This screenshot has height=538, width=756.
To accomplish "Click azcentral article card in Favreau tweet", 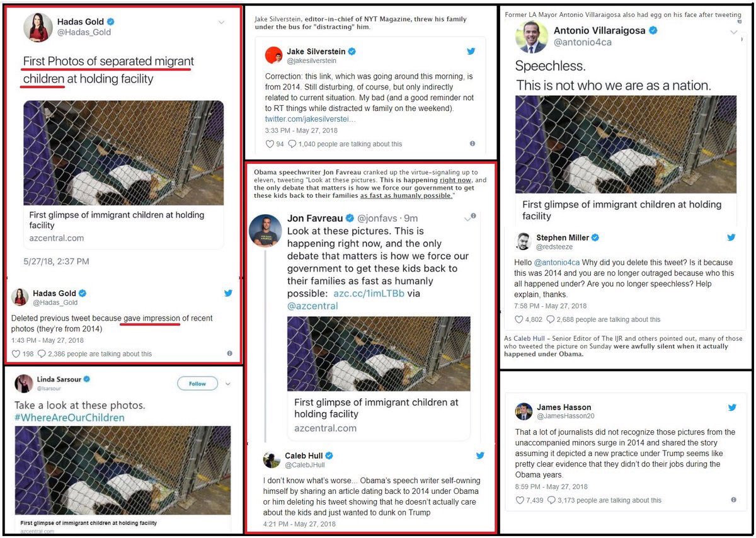I will 379,378.
